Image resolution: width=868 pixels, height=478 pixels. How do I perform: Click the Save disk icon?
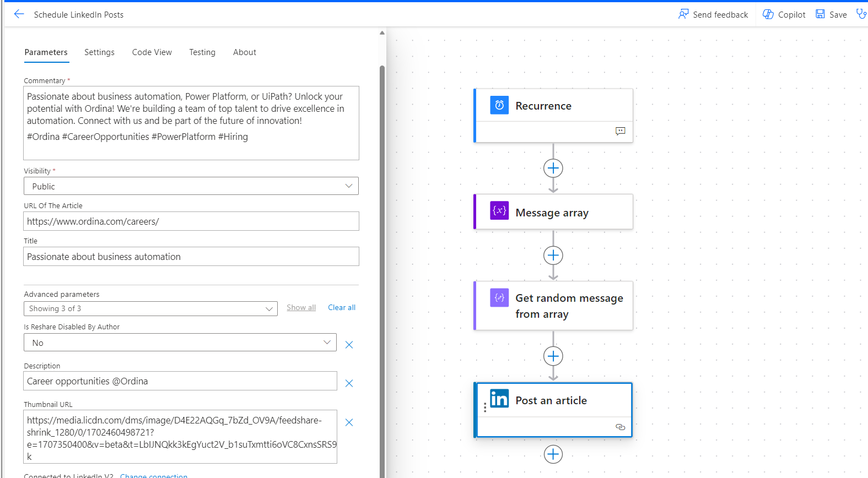tap(821, 14)
